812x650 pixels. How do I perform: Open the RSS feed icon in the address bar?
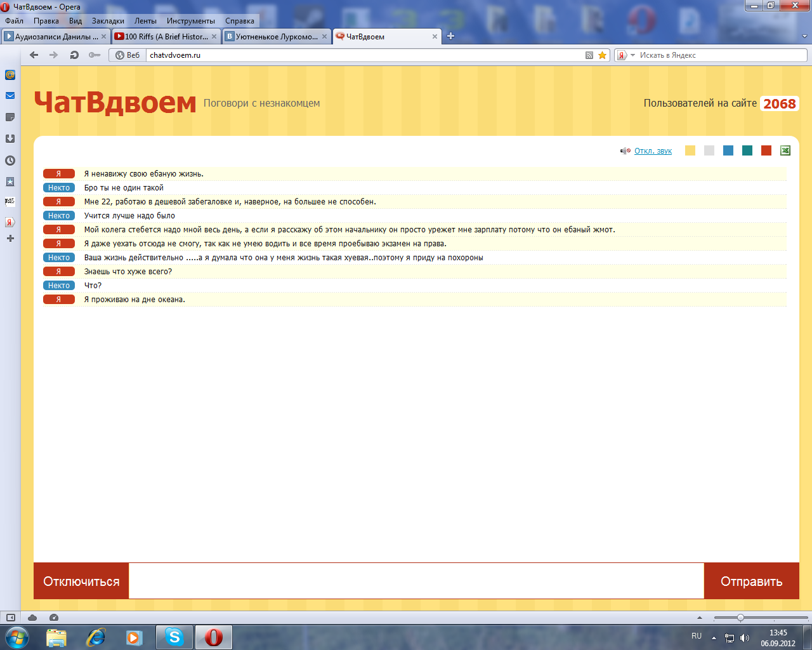[x=589, y=55]
